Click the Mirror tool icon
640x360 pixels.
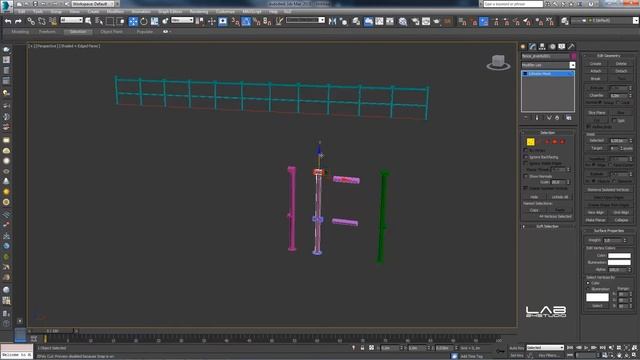(332, 21)
